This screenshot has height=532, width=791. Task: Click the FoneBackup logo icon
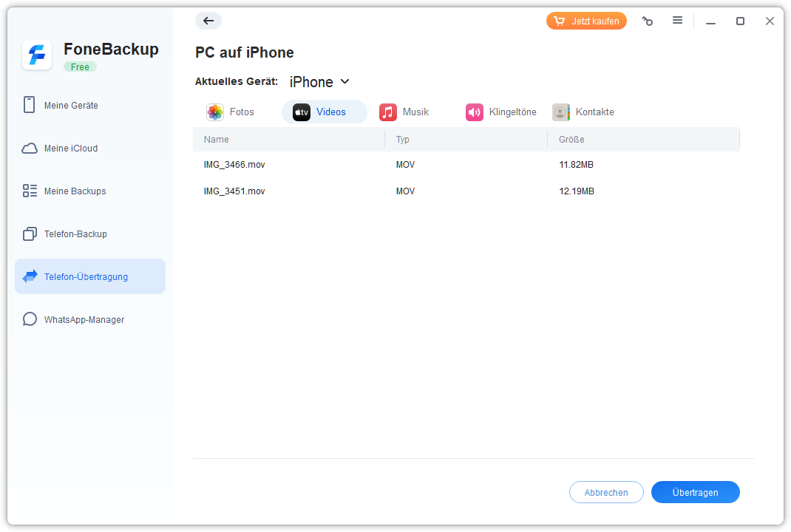37,55
